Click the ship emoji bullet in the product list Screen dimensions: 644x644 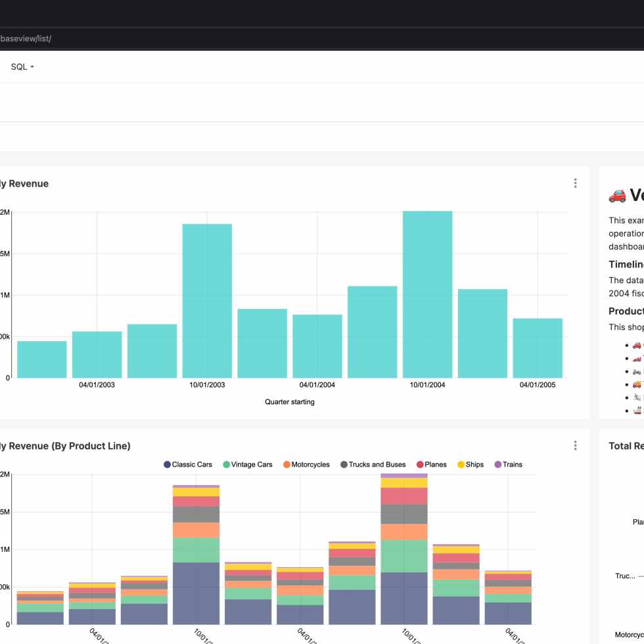click(636, 411)
